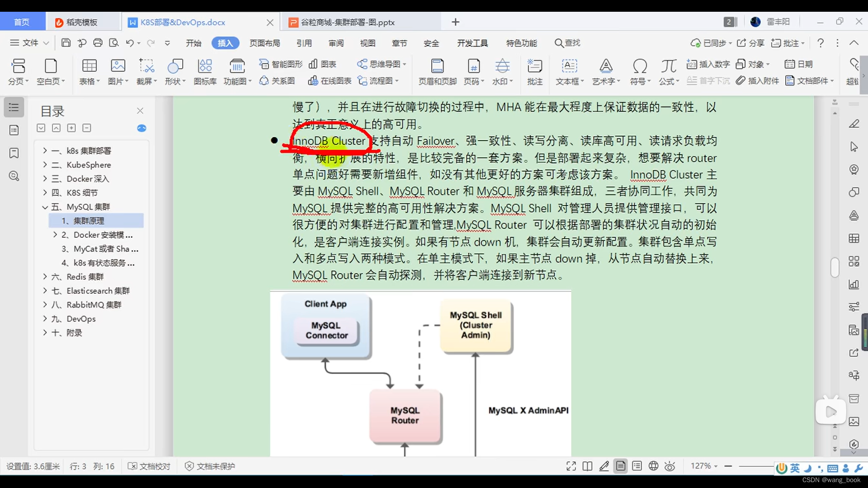868x488 pixels.
Task: Enable eye protection mode icon
Action: pos(670,466)
